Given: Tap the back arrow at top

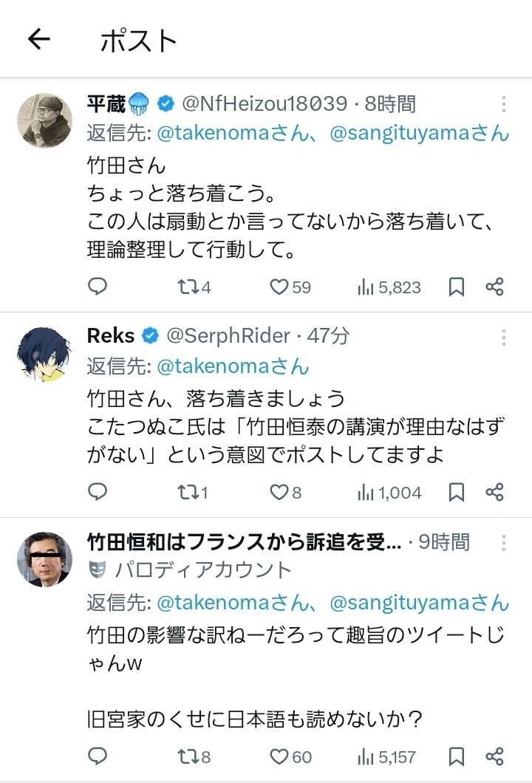Looking at the screenshot, I should click(38, 41).
